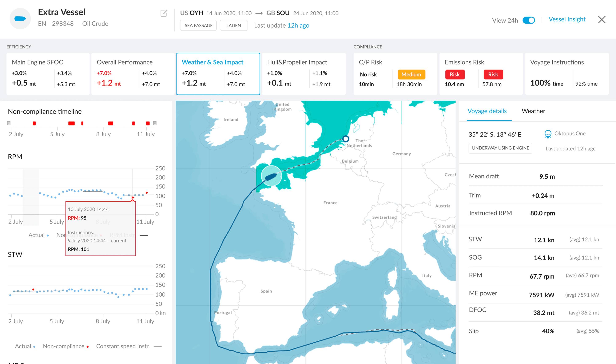The image size is (616, 364).
Task: Select the Voyage details tab
Action: tap(487, 111)
